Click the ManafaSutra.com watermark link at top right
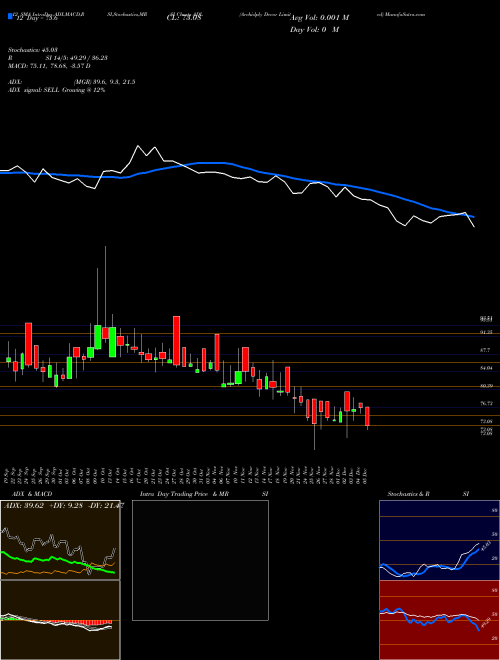 coord(406,14)
